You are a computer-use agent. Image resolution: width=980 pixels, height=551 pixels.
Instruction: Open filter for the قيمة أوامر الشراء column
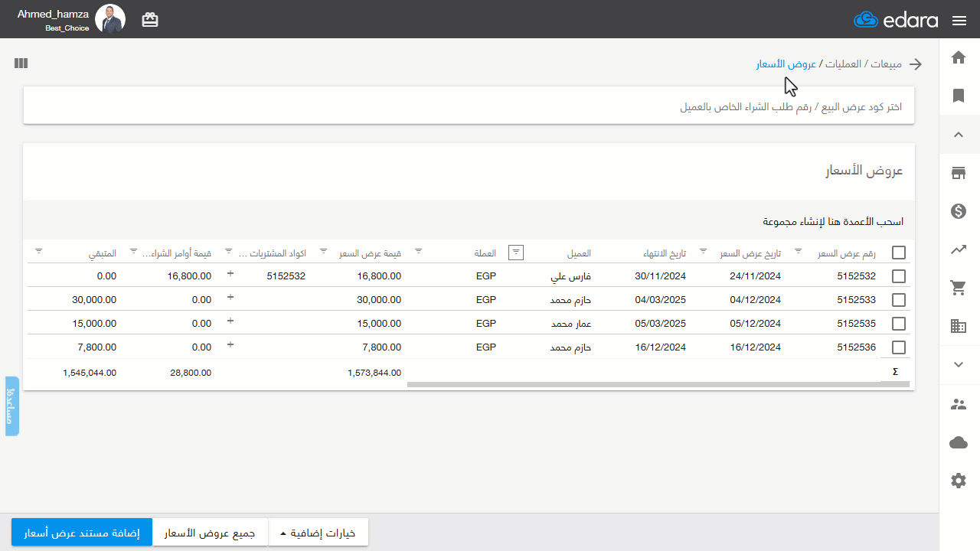pyautogui.click(x=134, y=251)
